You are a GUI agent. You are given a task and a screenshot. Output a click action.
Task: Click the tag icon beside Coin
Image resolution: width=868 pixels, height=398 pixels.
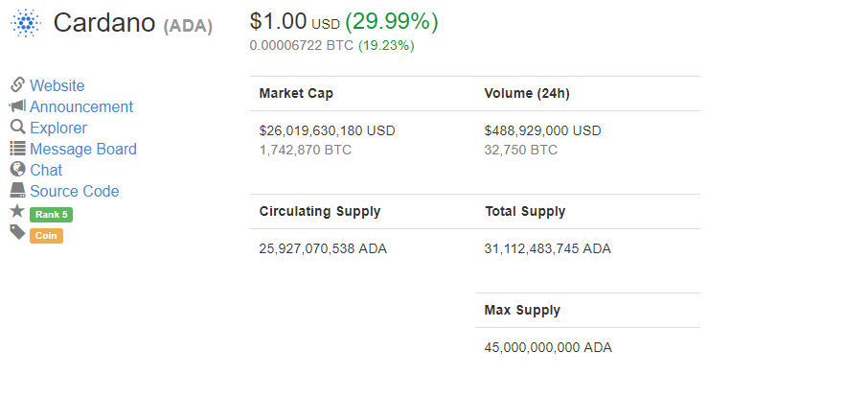(17, 232)
